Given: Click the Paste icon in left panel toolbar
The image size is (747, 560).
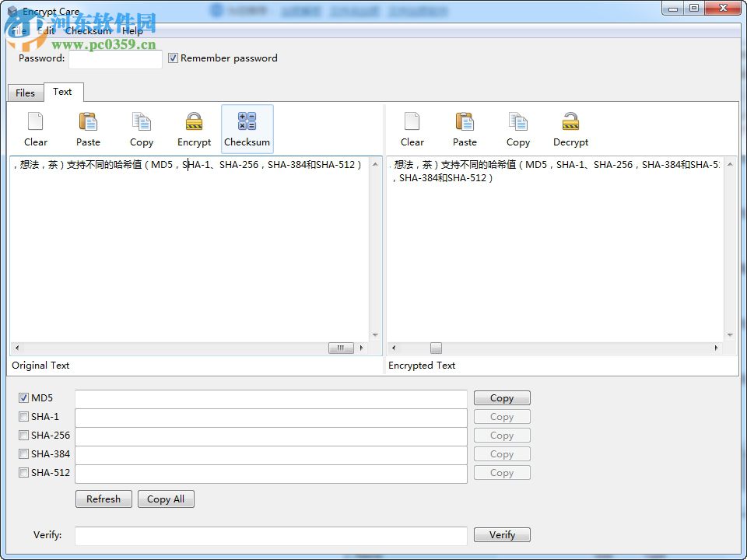Looking at the screenshot, I should (x=88, y=128).
